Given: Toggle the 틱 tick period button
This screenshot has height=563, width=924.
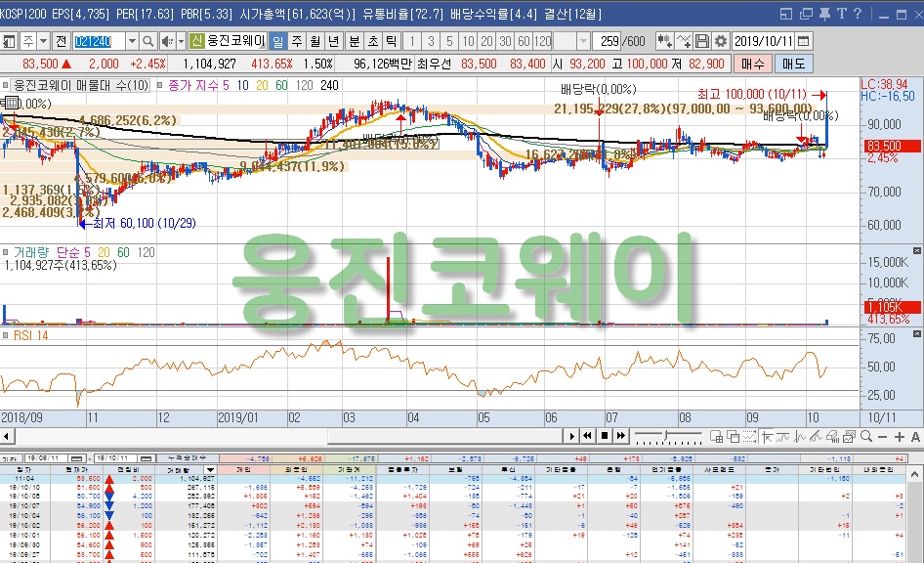Looking at the screenshot, I should (392, 41).
